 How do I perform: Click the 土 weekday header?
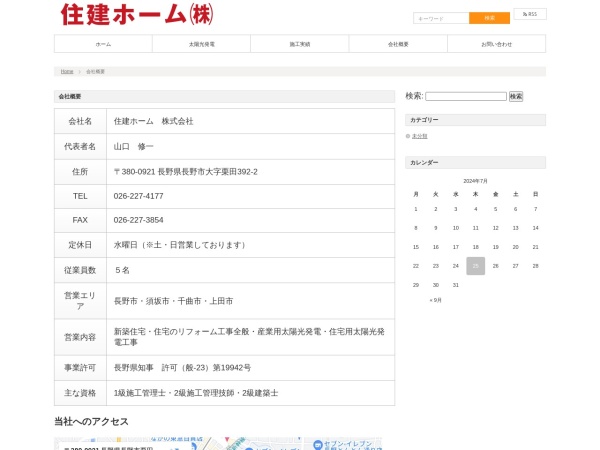[x=515, y=194]
